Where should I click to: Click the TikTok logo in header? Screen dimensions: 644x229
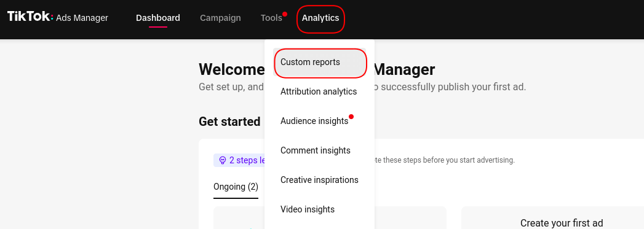click(x=30, y=17)
